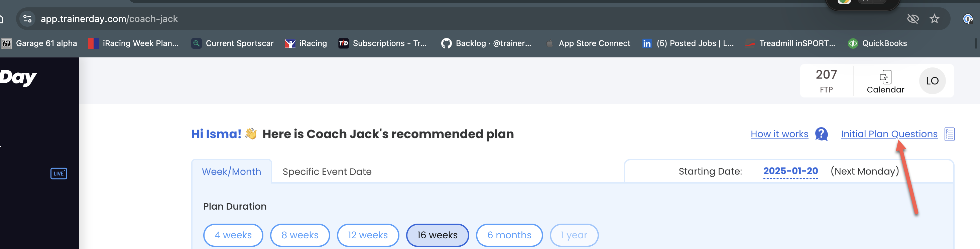Click the blue question mark help icon
Screen dimensions: 980x249
pos(822,134)
